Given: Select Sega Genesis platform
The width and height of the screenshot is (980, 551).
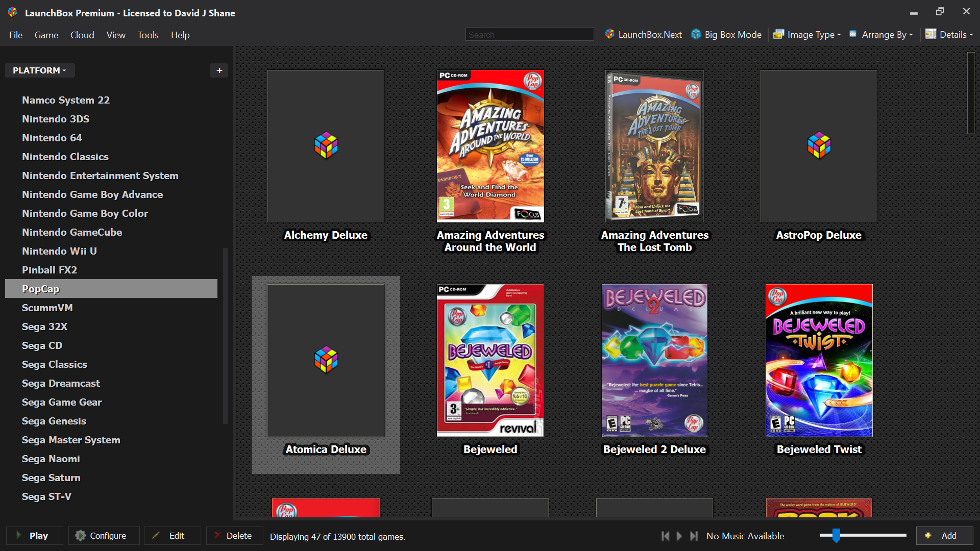Looking at the screenshot, I should (x=54, y=421).
